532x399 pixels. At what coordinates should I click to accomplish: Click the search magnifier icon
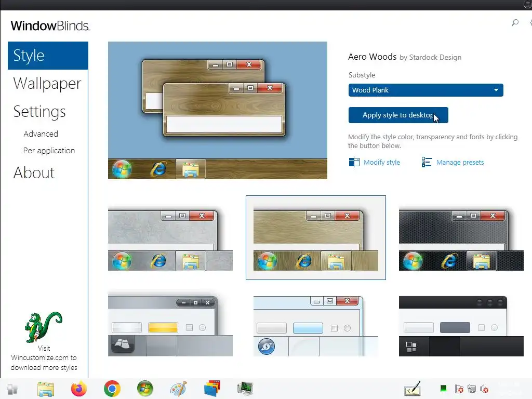pos(515,23)
